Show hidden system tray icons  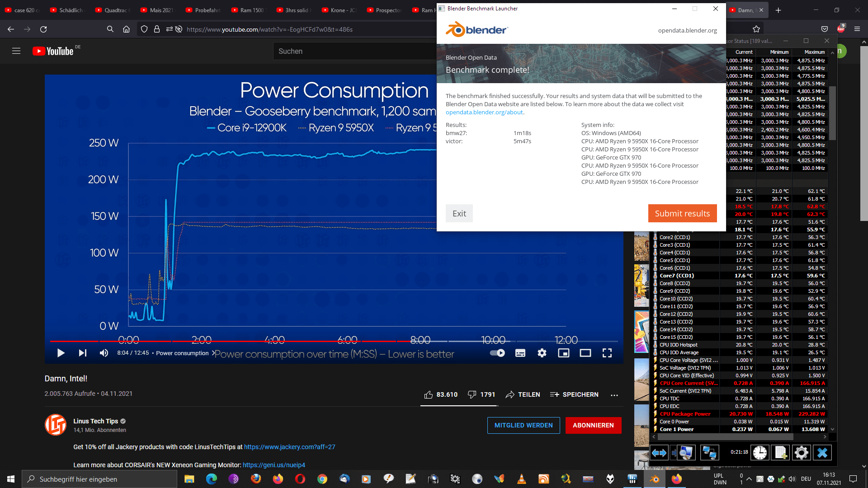(x=749, y=479)
